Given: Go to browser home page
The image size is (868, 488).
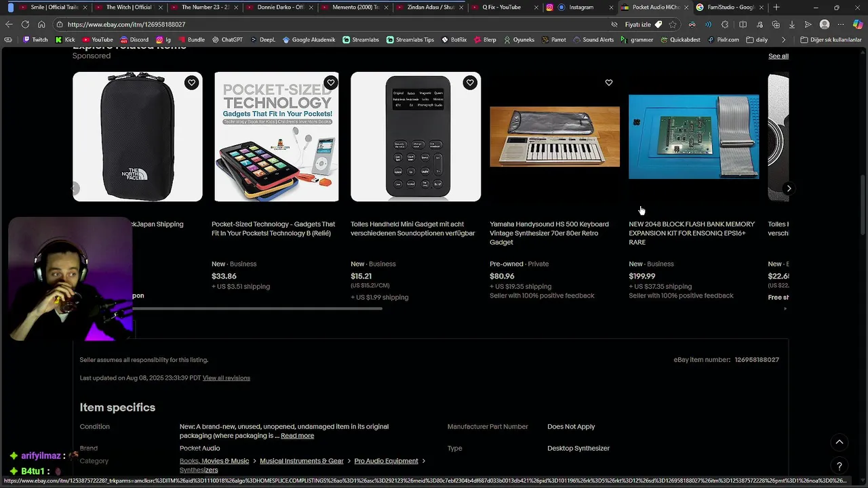Looking at the screenshot, I should tap(41, 24).
